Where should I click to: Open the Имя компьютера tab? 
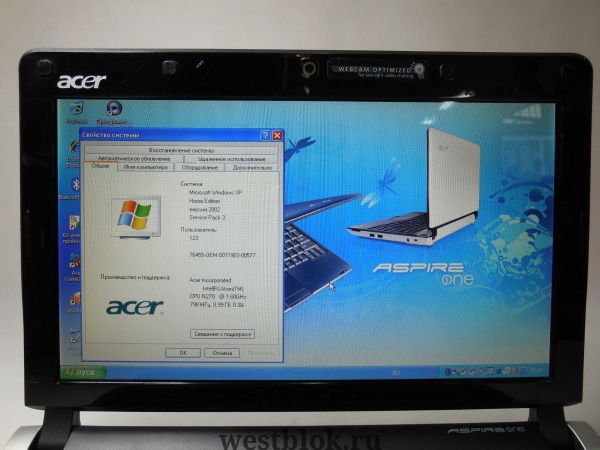coord(145,167)
